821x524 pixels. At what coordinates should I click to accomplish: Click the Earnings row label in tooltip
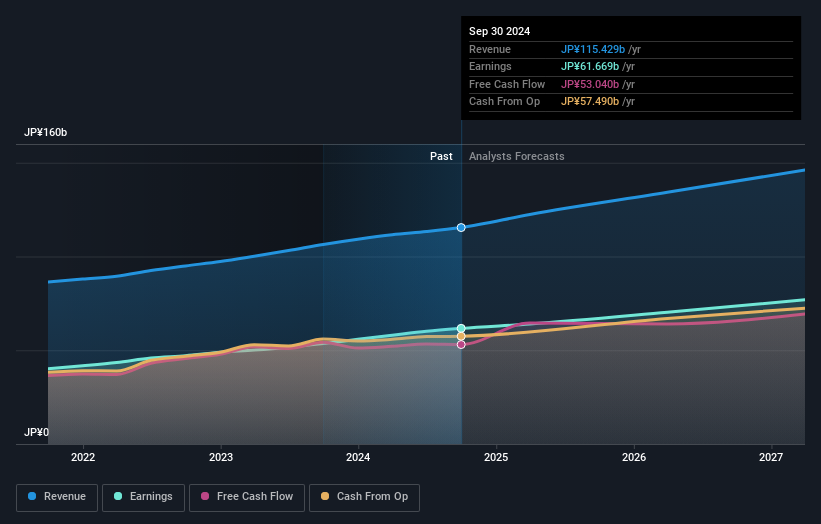tap(490, 66)
